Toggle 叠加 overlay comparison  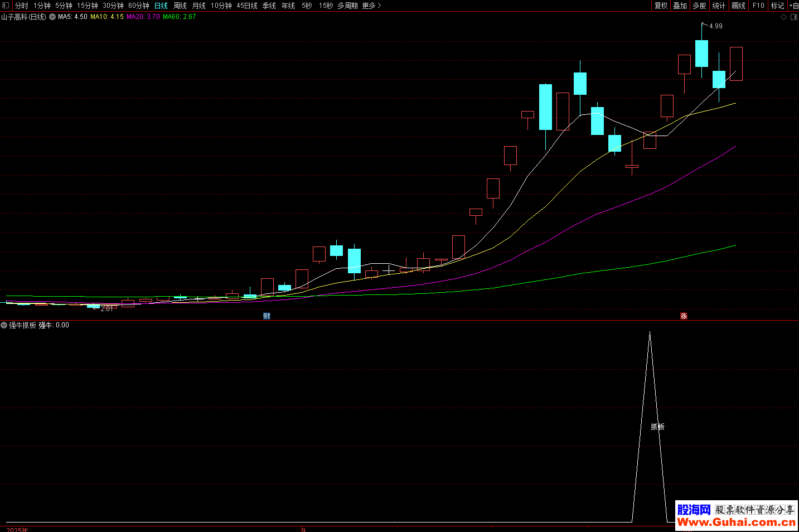click(680, 6)
